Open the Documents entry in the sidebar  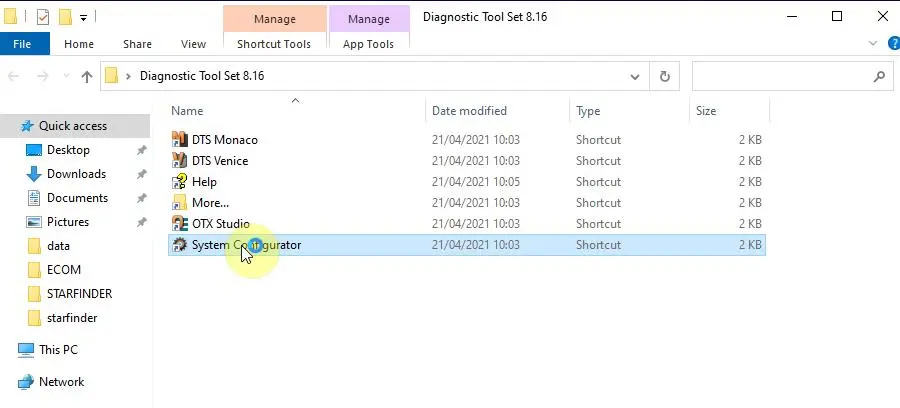pyautogui.click(x=77, y=198)
